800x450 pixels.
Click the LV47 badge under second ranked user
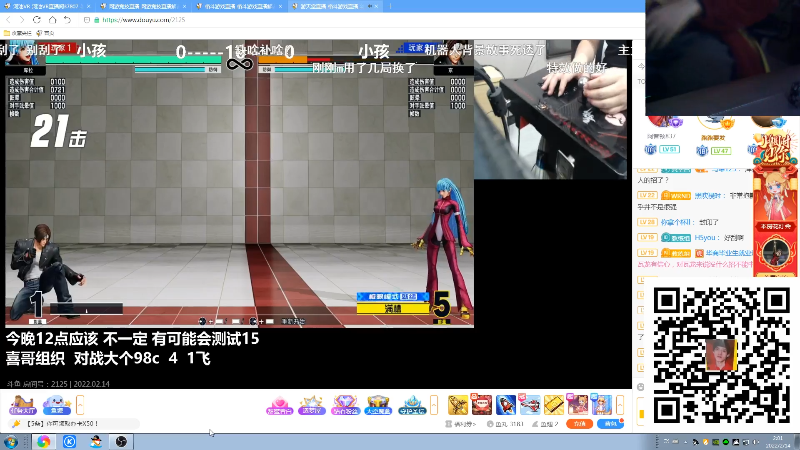pyautogui.click(x=721, y=151)
